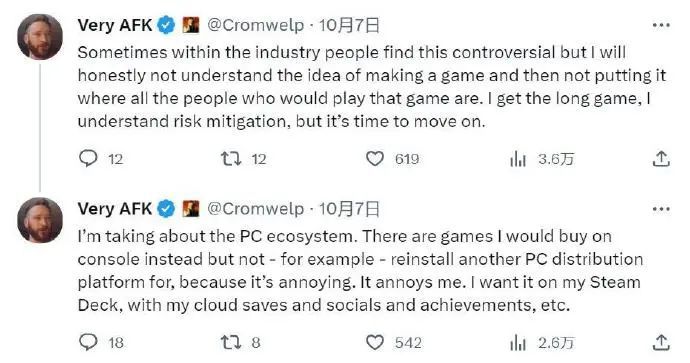Open the PC ecosystem tweet text

pyautogui.click(x=360, y=271)
